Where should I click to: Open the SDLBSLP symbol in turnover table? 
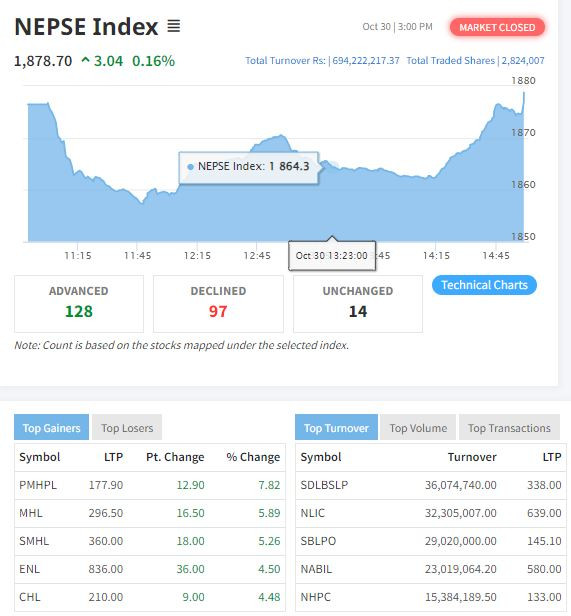pos(324,485)
